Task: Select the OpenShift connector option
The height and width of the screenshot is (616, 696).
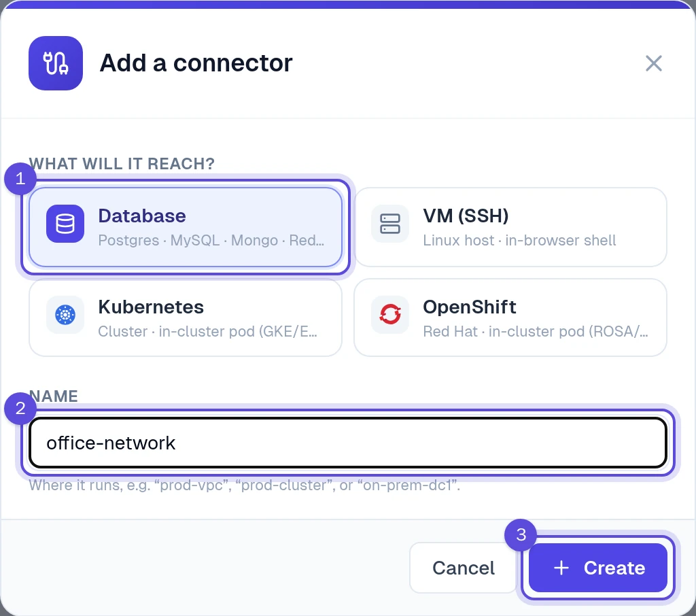Action: point(510,318)
